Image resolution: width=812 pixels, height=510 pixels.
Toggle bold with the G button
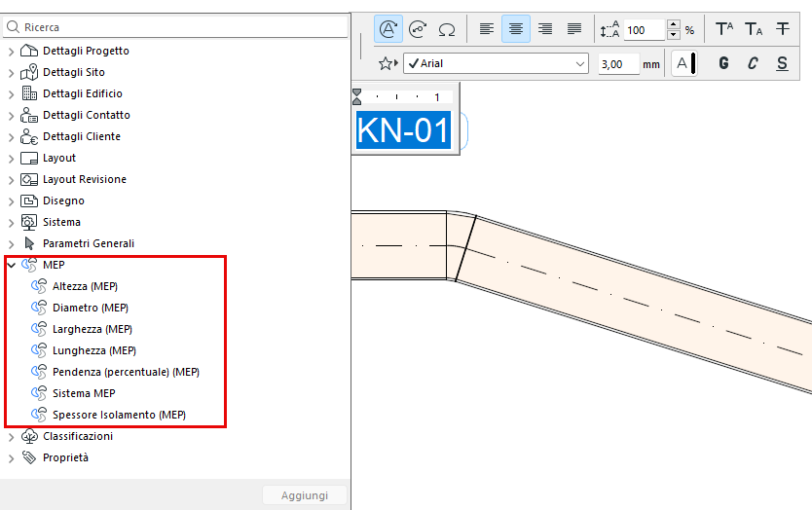coord(724,63)
